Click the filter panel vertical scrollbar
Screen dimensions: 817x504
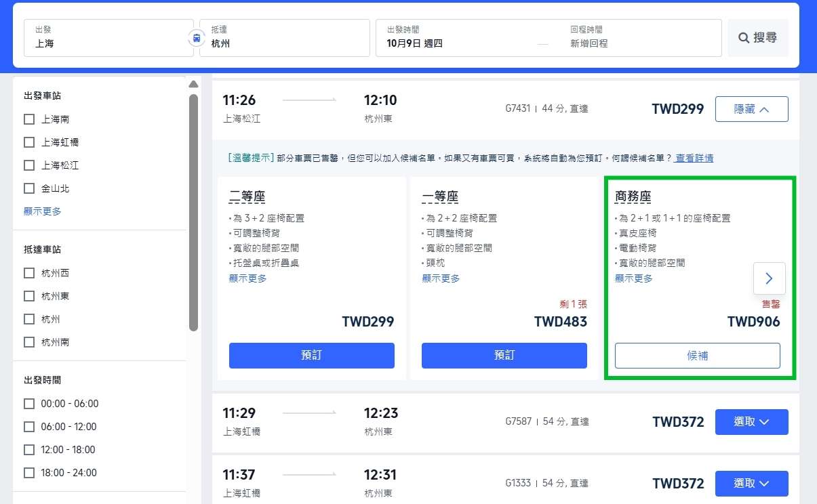193,210
